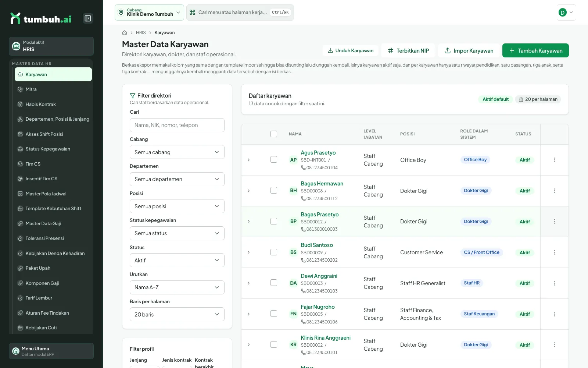
Task: Select the checkbox for Budi Santoso
Action: click(274, 252)
